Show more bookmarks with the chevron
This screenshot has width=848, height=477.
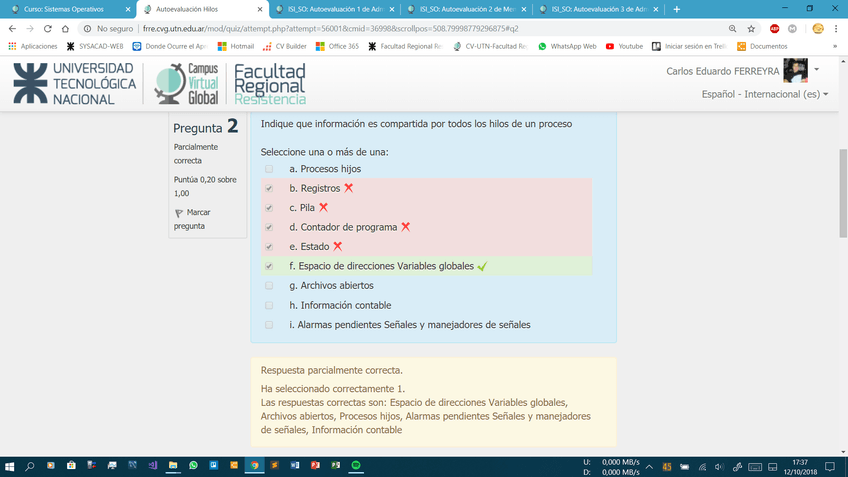pyautogui.click(x=835, y=46)
